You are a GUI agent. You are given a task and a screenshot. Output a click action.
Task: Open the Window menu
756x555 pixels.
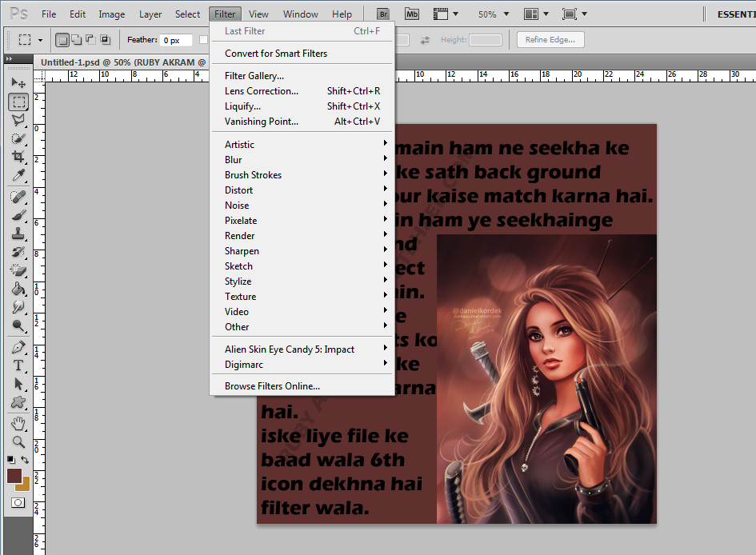(300, 14)
